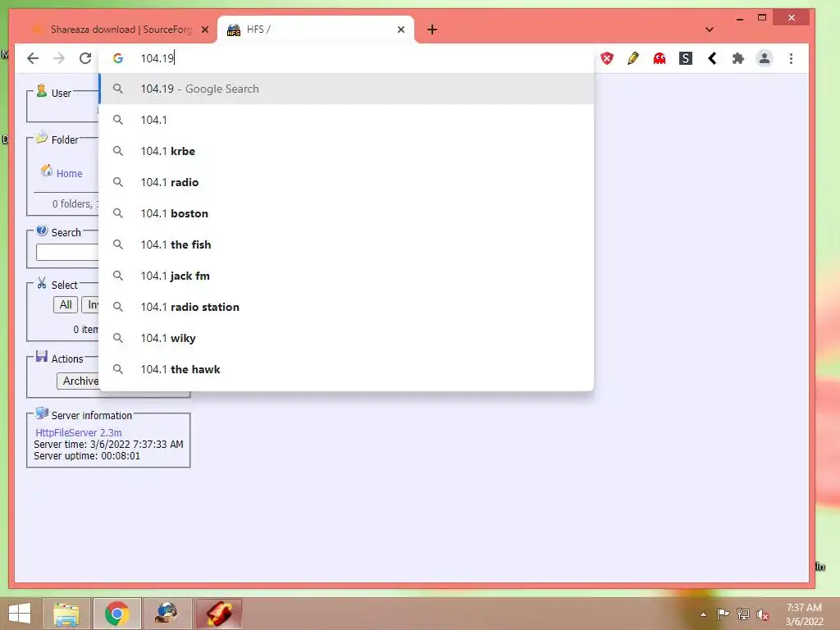
Task: Open the S extension icon
Action: pyautogui.click(x=686, y=58)
